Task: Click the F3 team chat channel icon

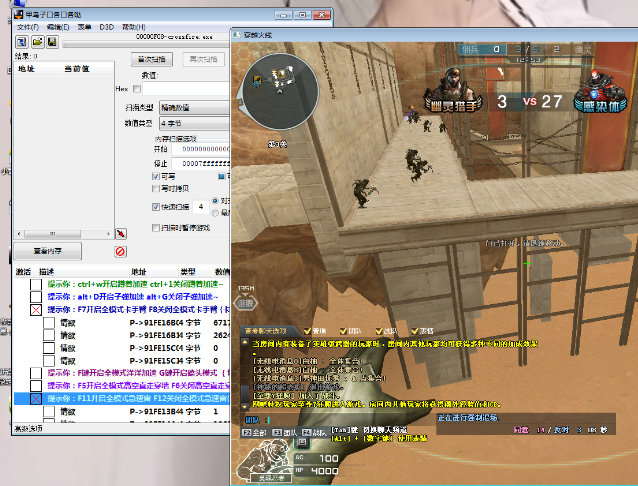Action: [277, 432]
